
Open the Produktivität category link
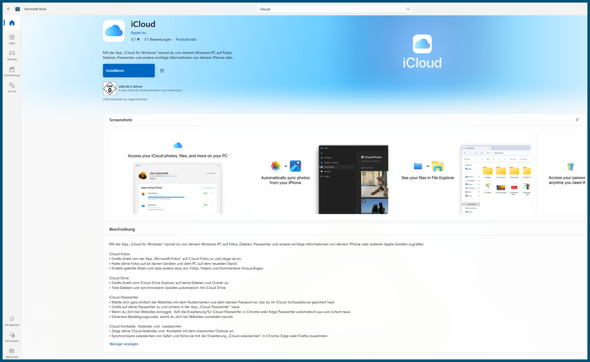click(x=186, y=40)
